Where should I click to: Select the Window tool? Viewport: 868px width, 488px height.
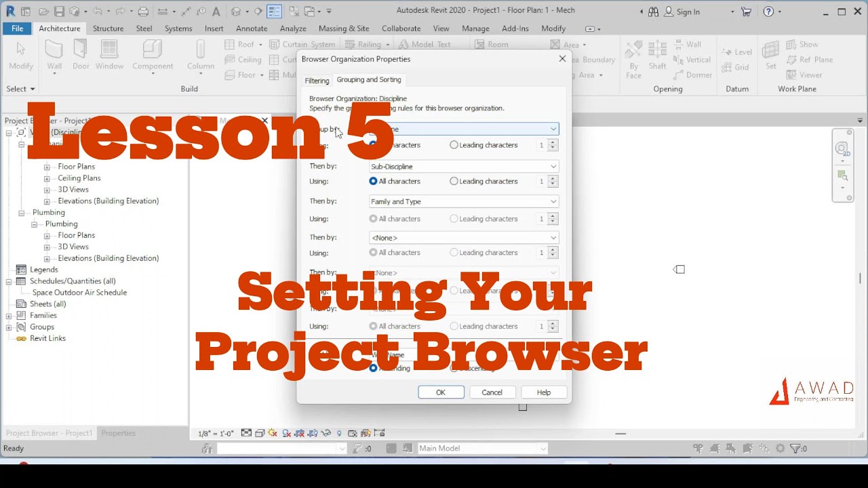coord(109,55)
